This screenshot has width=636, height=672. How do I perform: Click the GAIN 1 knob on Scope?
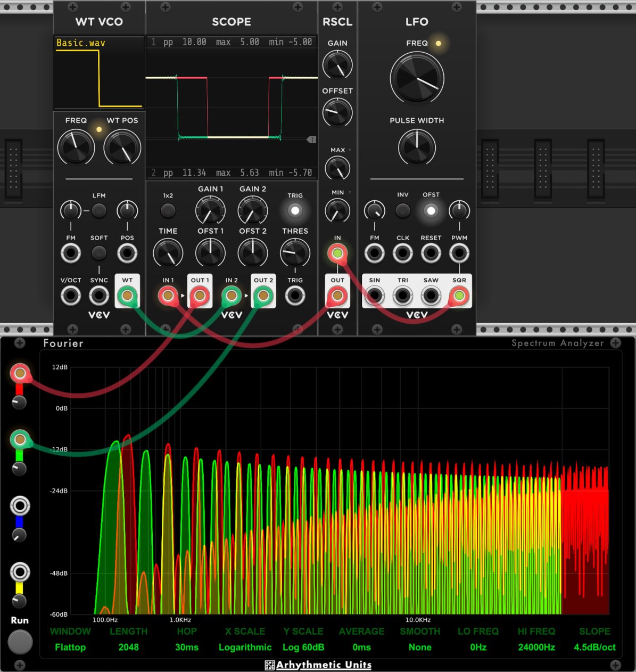tap(210, 211)
